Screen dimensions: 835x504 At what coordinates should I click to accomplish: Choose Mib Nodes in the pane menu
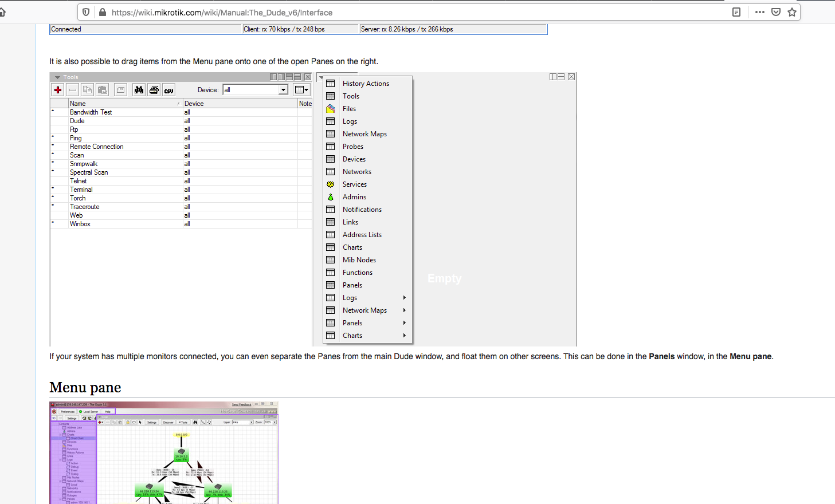[368, 260]
